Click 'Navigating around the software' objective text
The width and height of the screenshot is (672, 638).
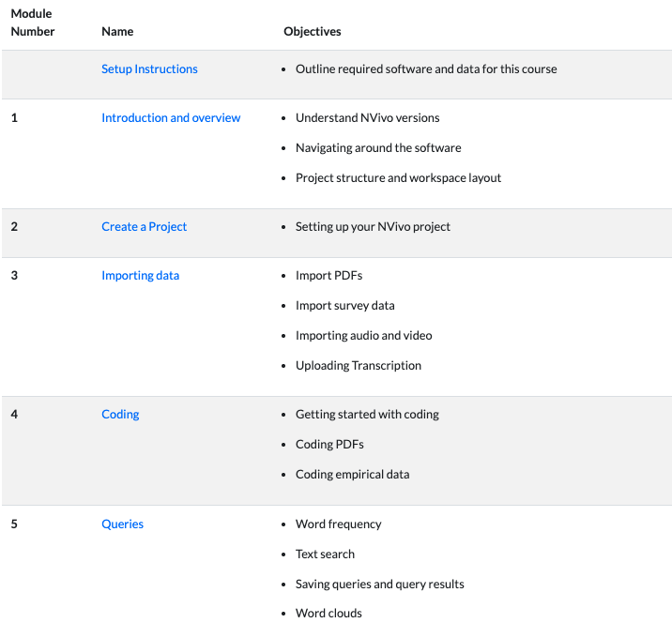[378, 147]
